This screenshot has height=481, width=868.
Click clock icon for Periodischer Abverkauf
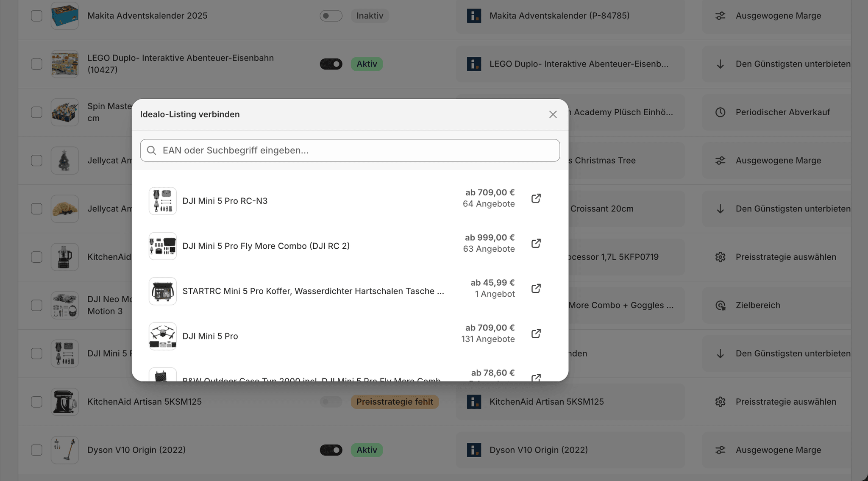tap(720, 112)
